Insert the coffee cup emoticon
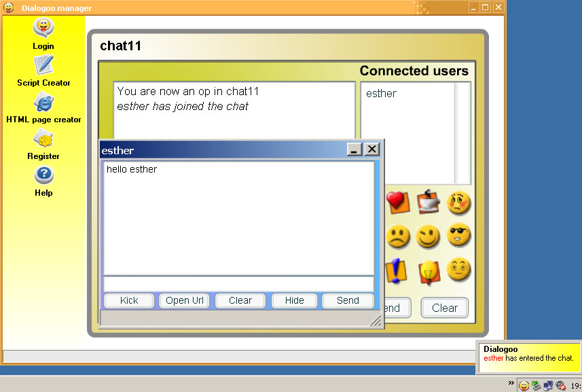The height and width of the screenshot is (392, 582). point(429,202)
